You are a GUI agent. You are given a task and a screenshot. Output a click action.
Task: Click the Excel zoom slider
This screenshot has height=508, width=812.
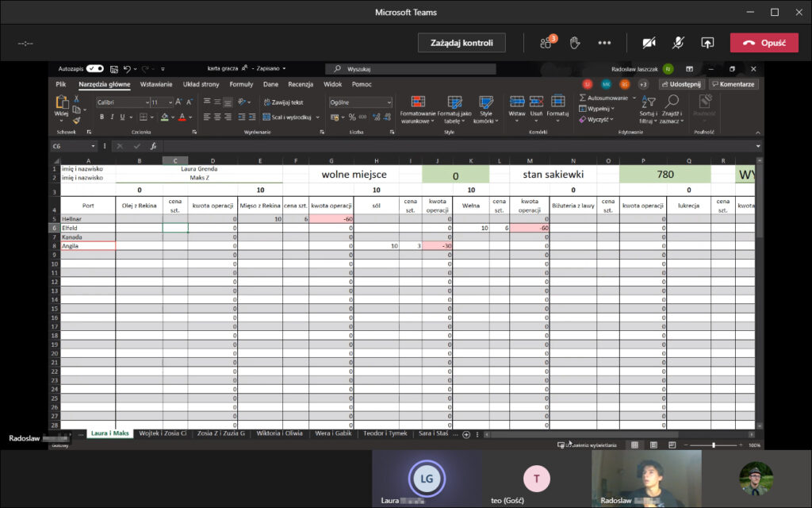click(714, 445)
